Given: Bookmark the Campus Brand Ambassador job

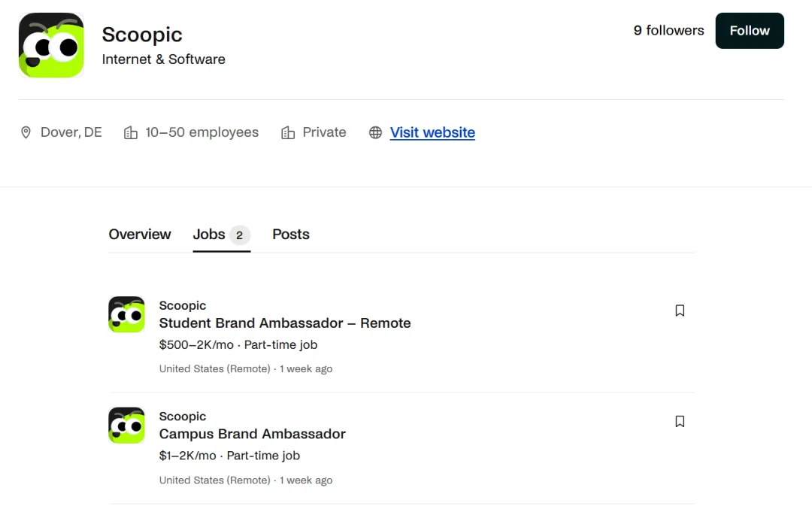Looking at the screenshot, I should [680, 421].
